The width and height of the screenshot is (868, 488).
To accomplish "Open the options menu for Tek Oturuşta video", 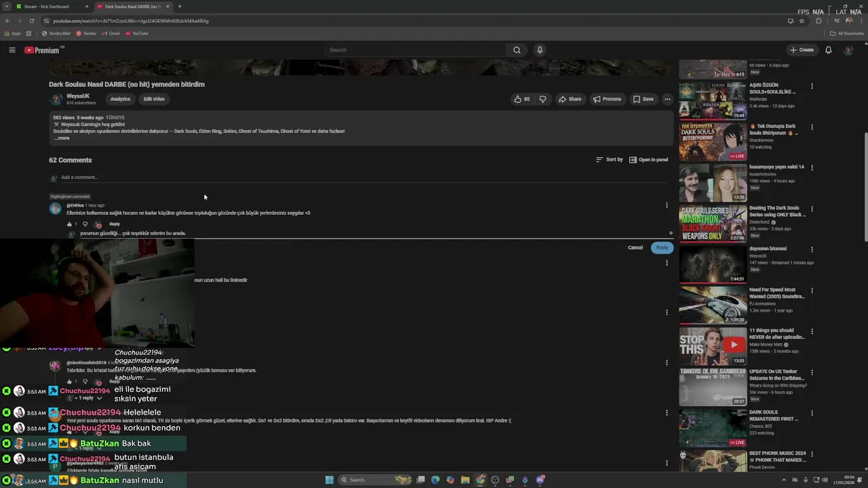I will (x=812, y=127).
